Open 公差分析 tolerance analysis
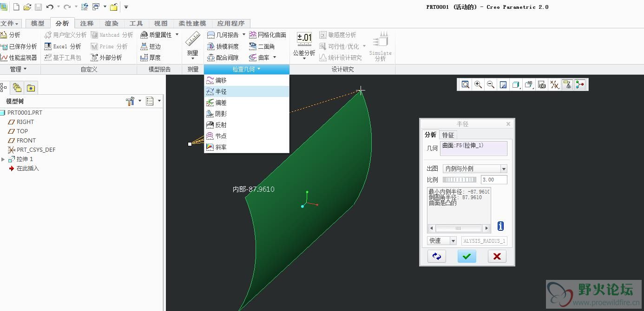This screenshot has height=311, width=644. (x=304, y=45)
